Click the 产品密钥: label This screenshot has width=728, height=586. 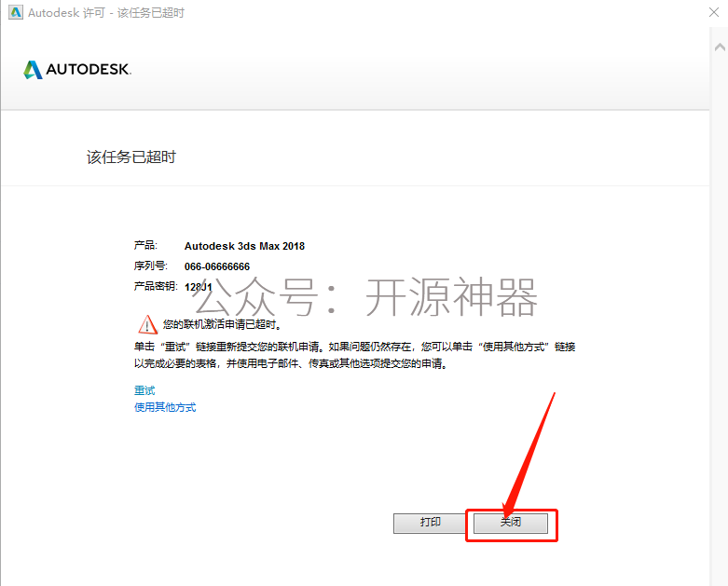[x=156, y=286]
